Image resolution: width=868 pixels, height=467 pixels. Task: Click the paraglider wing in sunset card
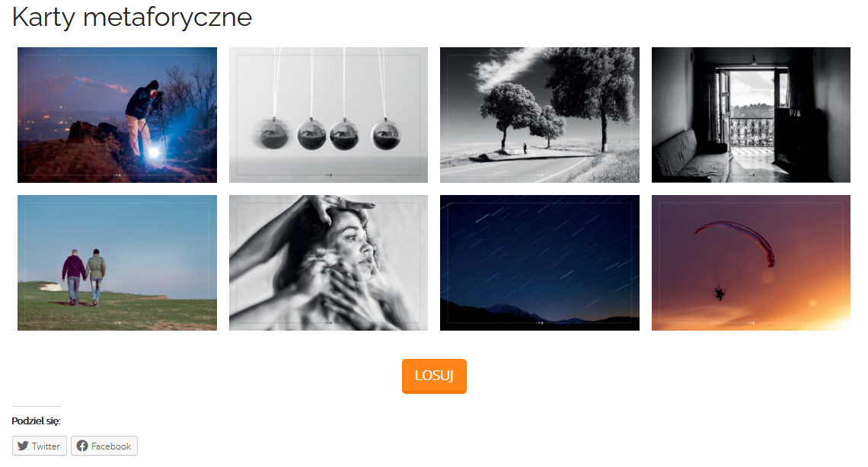735,239
